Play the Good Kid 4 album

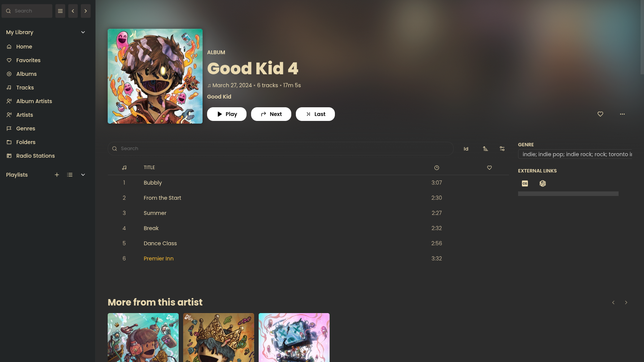227,114
